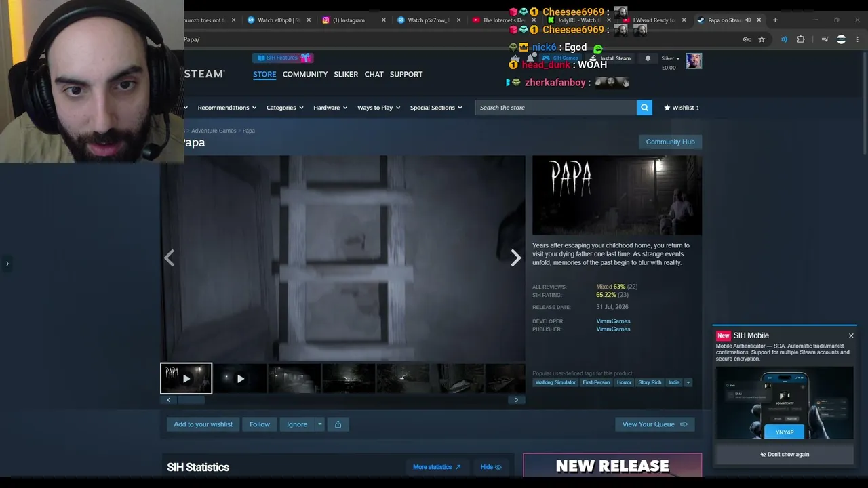Select the first Papa trailer thumbnail
868x488 pixels.
click(186, 379)
